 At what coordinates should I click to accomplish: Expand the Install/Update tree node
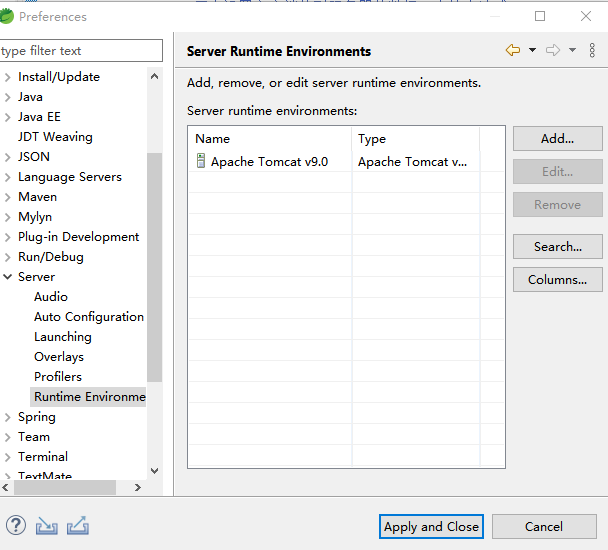tap(7, 77)
